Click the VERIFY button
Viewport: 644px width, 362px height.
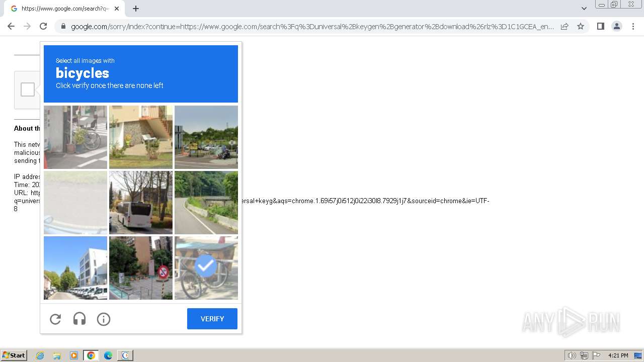[212, 319]
